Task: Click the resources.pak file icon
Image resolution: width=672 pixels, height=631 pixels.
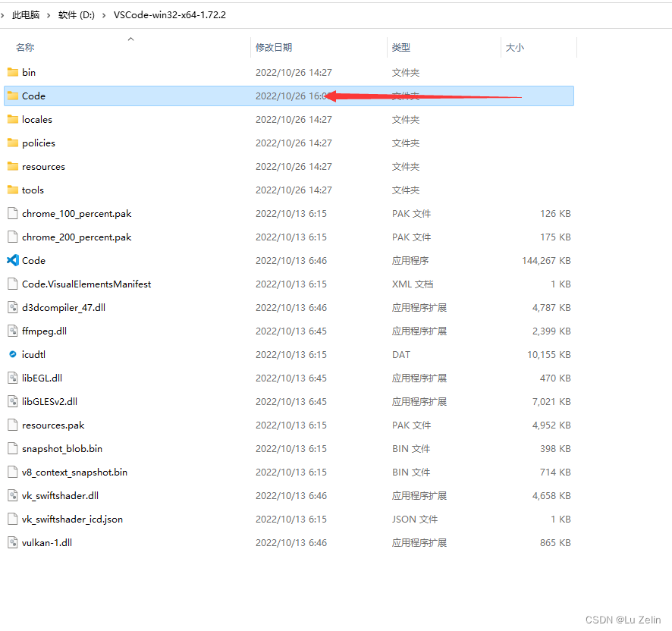Action: (x=13, y=425)
